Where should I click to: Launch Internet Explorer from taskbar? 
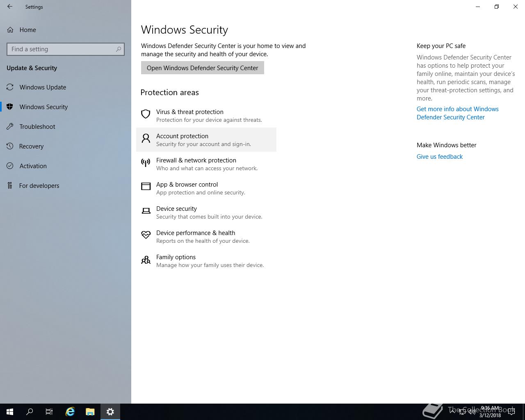[x=70, y=412]
